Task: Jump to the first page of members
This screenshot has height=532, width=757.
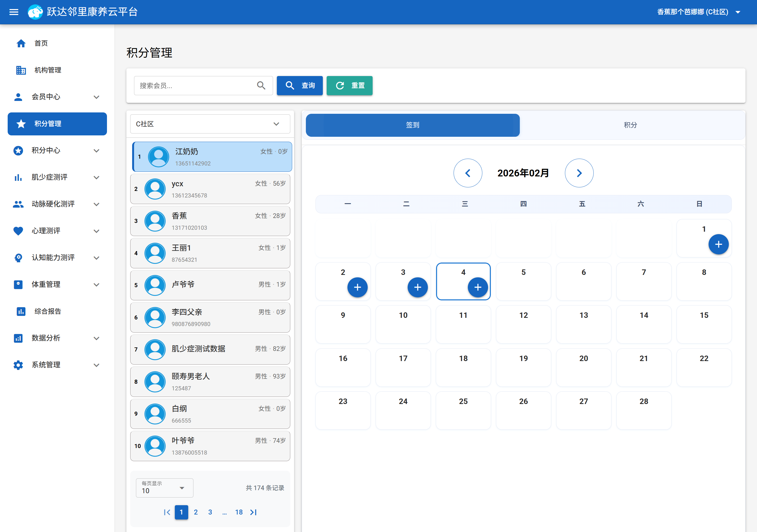Action: pos(167,512)
